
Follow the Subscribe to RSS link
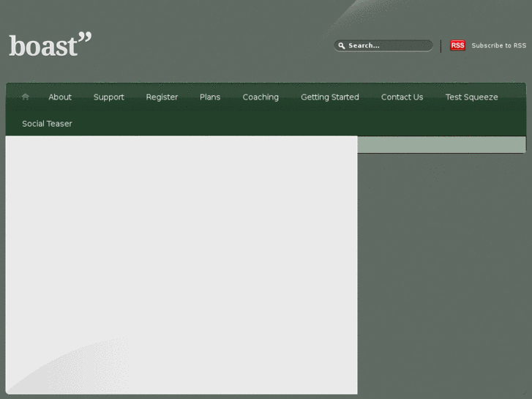[x=499, y=45]
